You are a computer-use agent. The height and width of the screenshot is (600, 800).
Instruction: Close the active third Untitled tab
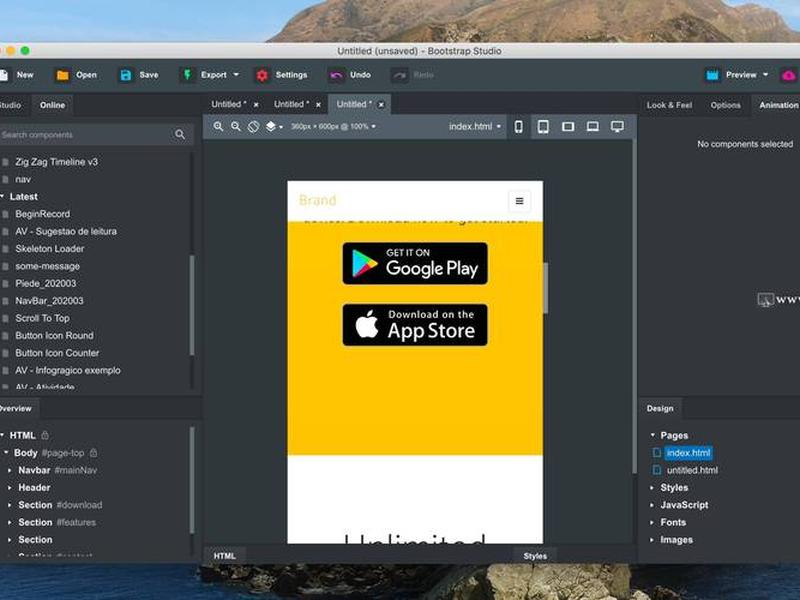click(x=381, y=105)
